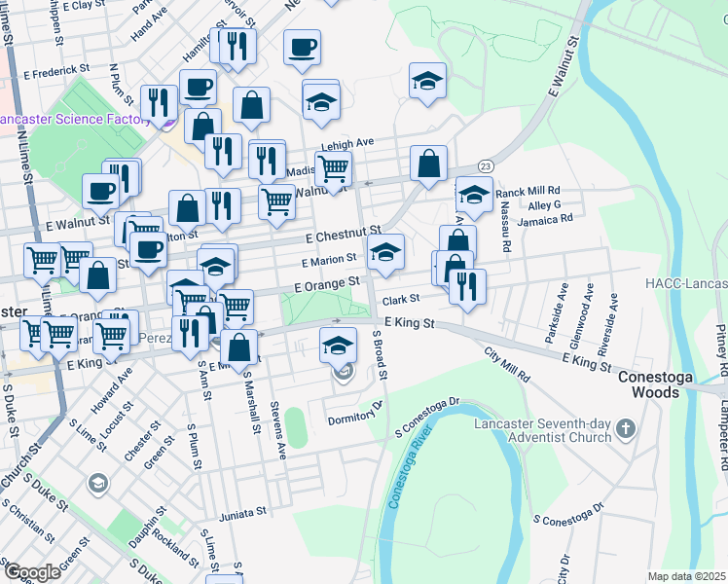Click the Map data ©2025 attribution text
This screenshot has width=728, height=584.
point(687,576)
